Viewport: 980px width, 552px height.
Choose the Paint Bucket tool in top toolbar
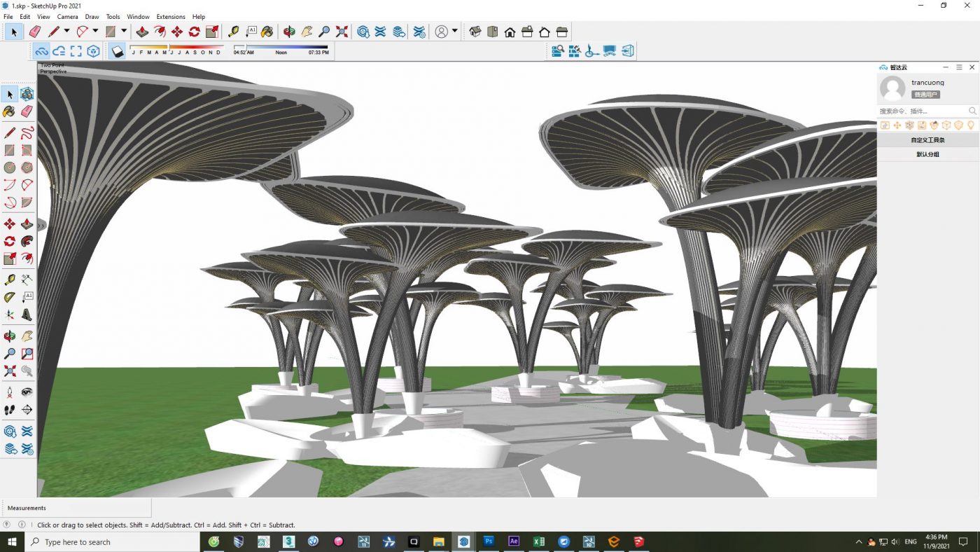point(267,32)
